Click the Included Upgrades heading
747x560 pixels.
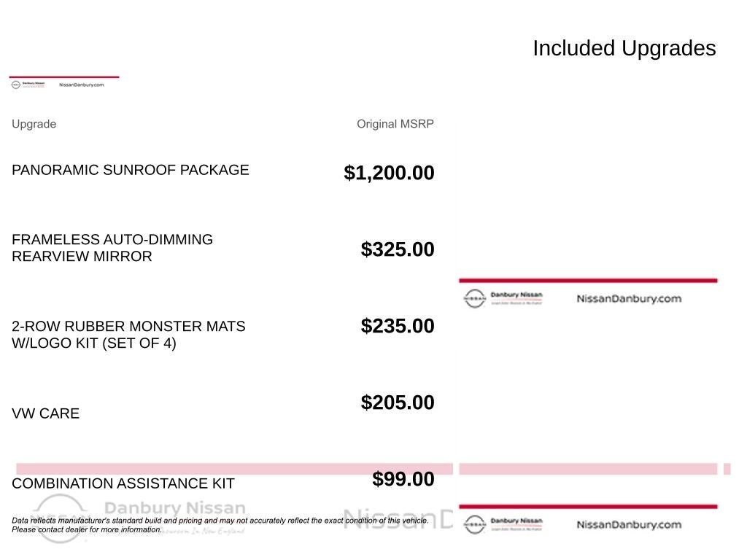click(x=624, y=48)
